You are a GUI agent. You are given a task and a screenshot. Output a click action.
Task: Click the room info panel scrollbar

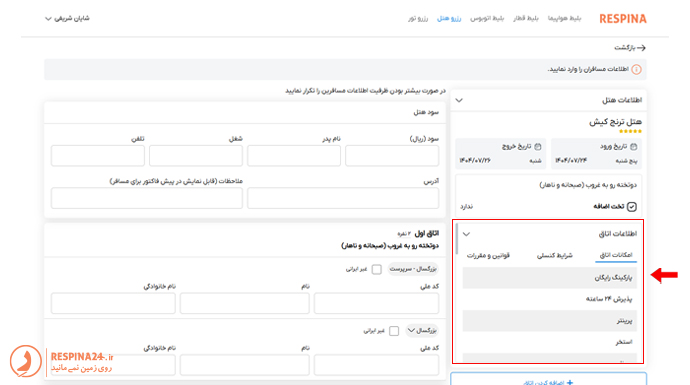pos(457,239)
